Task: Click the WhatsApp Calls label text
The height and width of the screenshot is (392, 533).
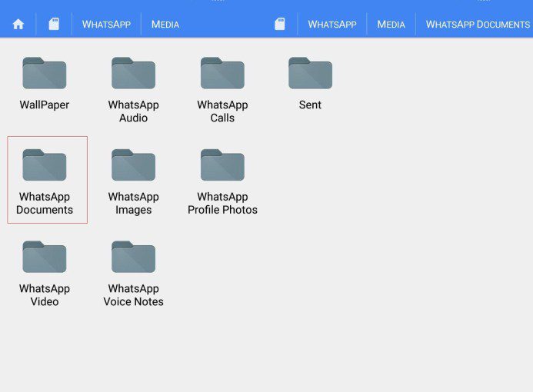Action: click(x=222, y=111)
